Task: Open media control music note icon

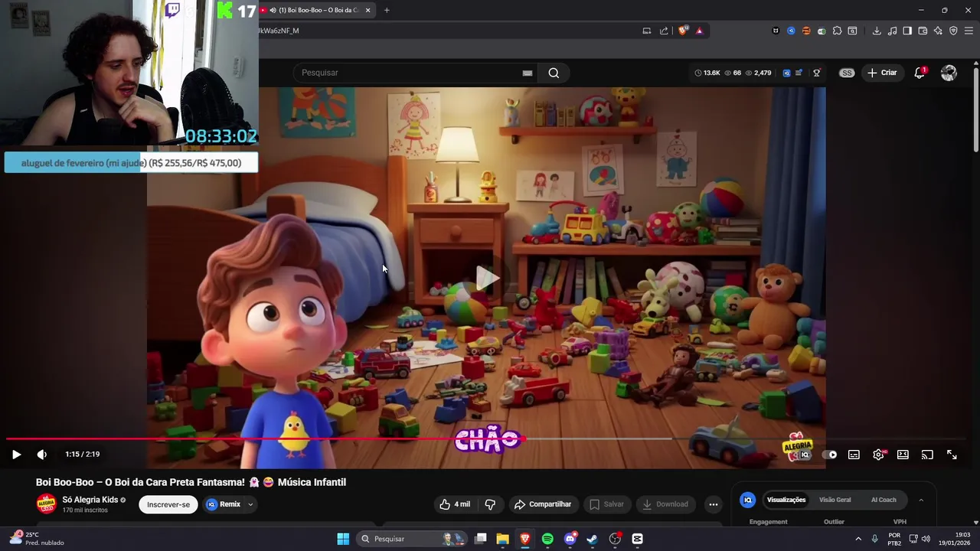Action: [x=892, y=31]
